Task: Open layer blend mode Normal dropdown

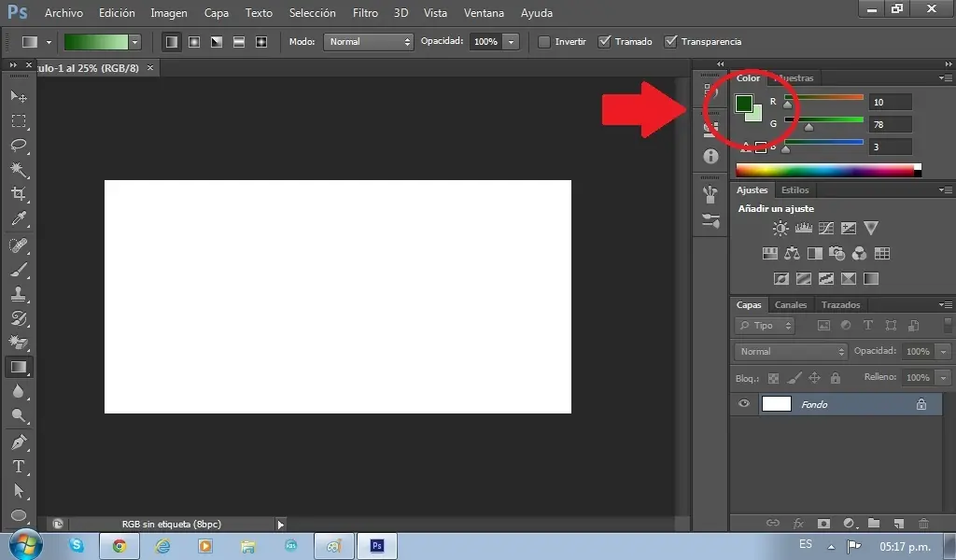Action: coord(791,352)
